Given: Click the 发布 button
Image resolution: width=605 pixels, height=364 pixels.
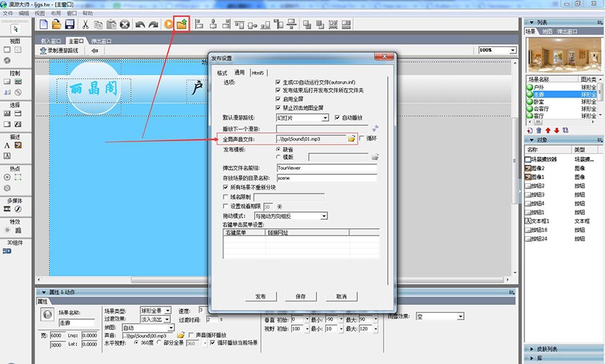Looking at the screenshot, I should 260,296.
